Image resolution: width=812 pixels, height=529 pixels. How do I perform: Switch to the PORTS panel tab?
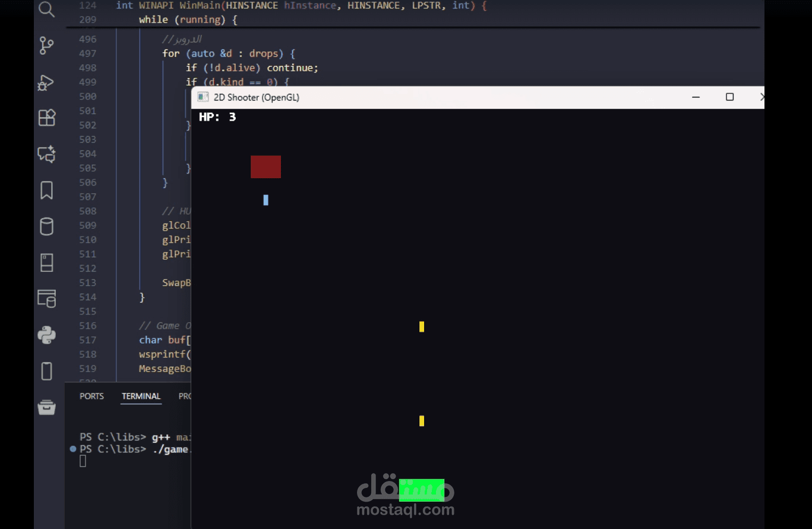click(x=91, y=396)
